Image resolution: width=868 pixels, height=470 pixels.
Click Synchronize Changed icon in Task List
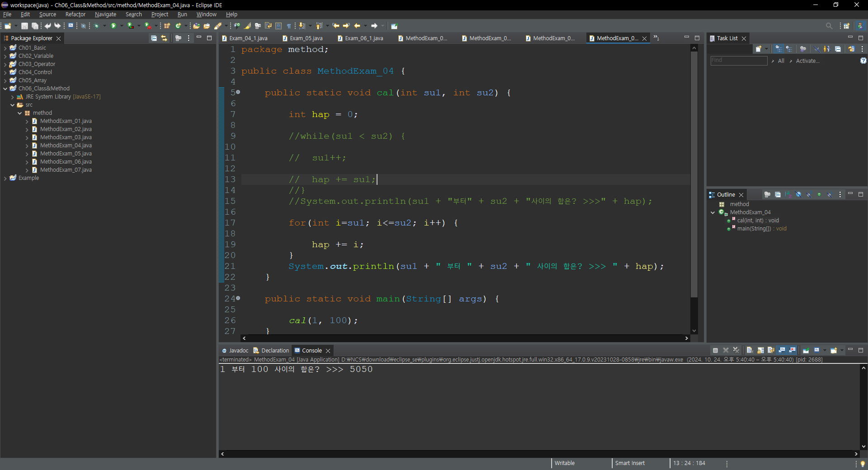pos(851,49)
